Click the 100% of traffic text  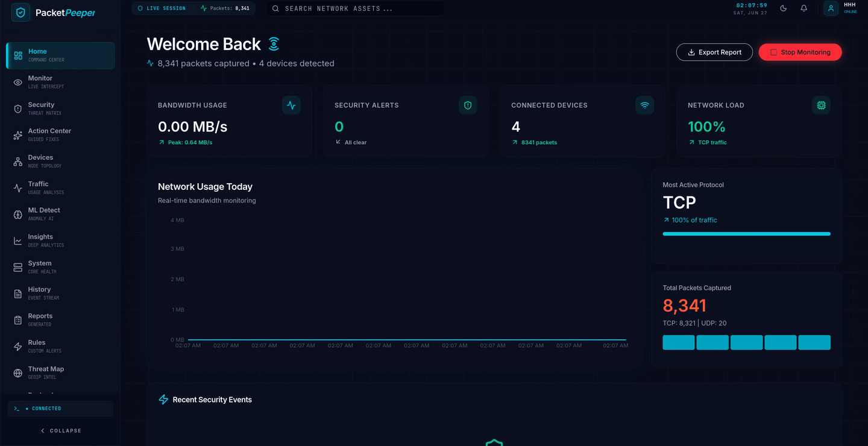[x=694, y=220]
